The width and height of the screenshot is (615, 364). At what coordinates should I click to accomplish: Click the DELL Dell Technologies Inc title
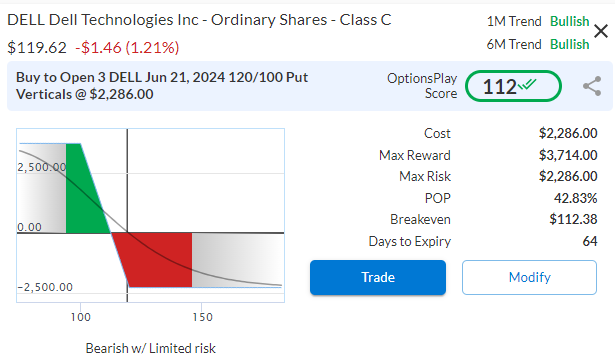pos(199,20)
